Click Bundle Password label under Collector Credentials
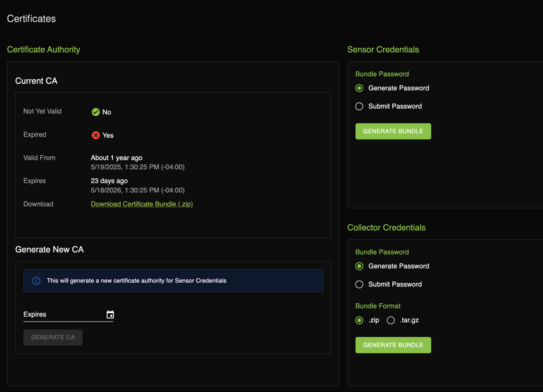Screen dimensions: 543x392 (382, 252)
